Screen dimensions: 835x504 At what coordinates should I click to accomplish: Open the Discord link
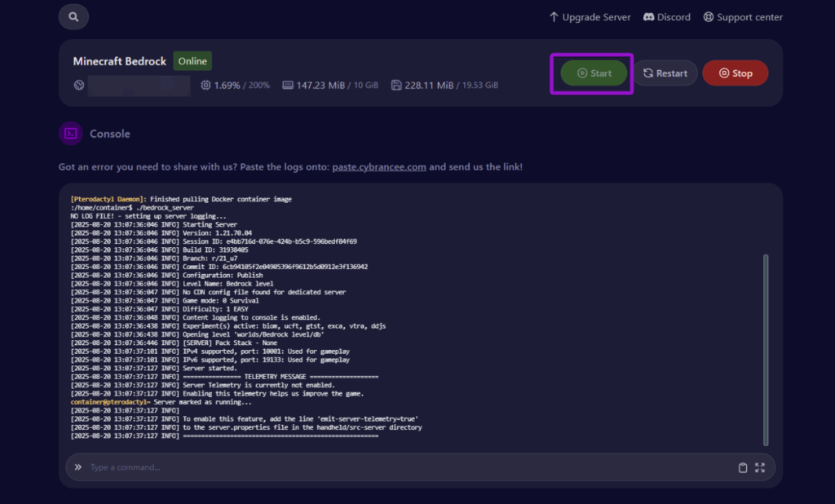667,17
